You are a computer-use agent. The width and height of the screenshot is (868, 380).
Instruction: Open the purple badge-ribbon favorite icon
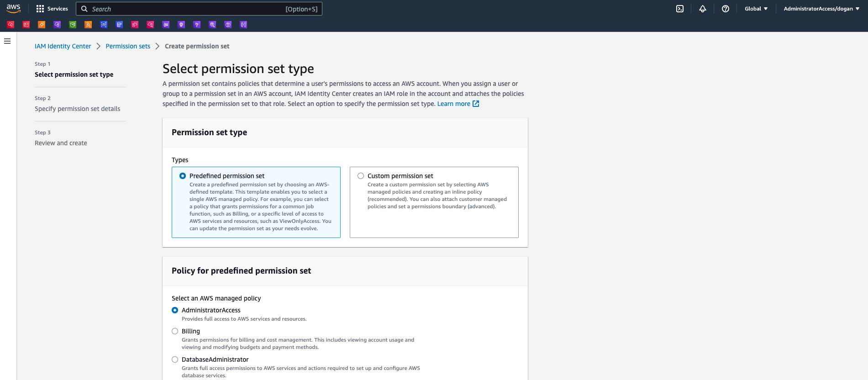coord(181,25)
